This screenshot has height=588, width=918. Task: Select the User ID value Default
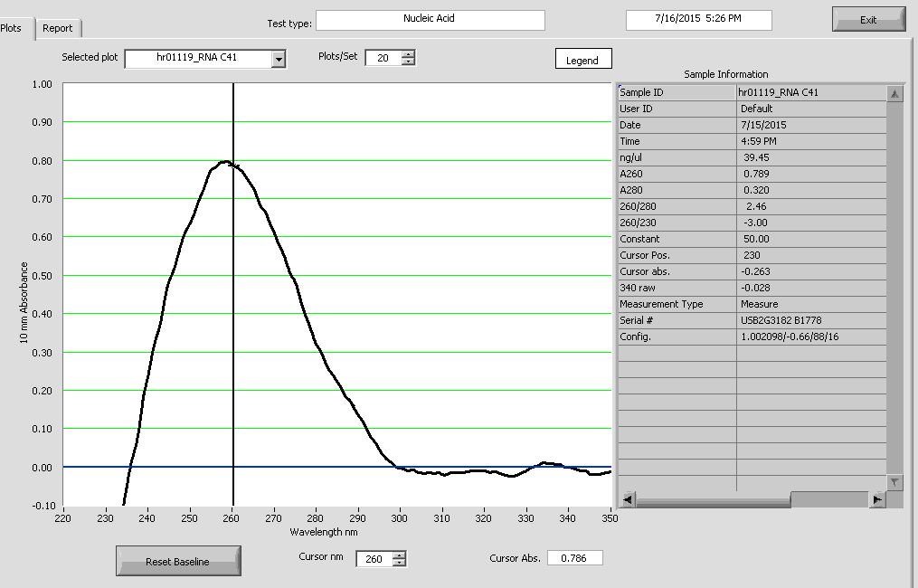point(811,109)
